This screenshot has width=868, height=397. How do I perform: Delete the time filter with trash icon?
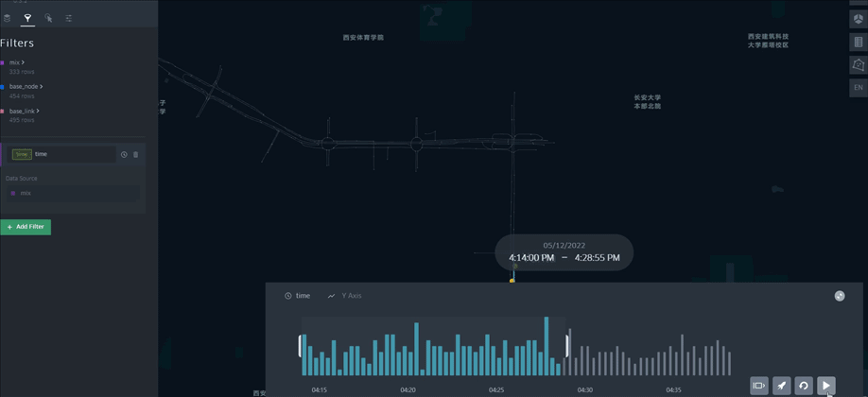click(x=135, y=154)
